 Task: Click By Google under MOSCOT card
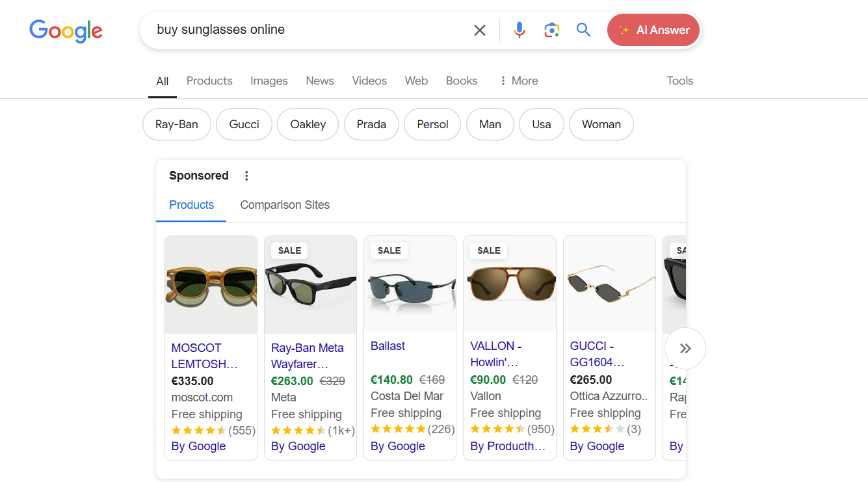(x=198, y=446)
